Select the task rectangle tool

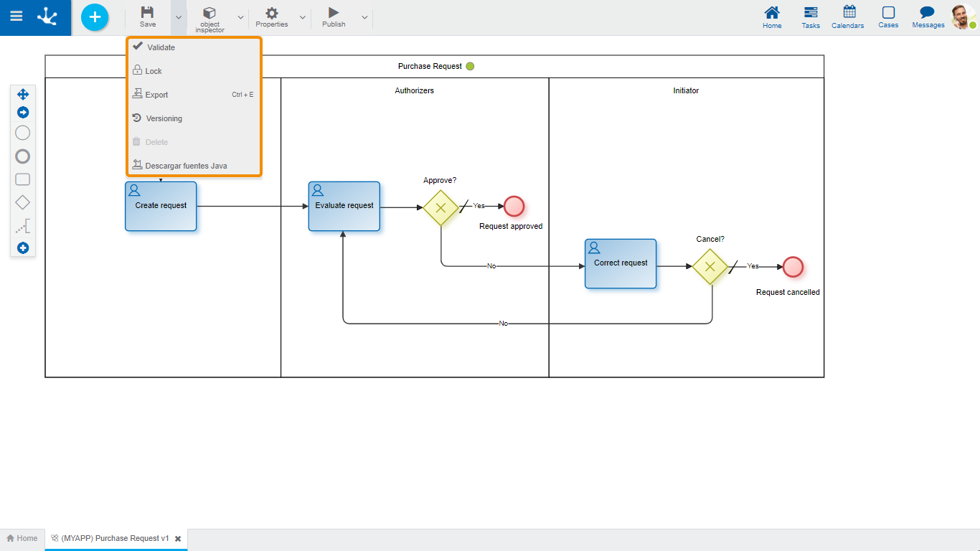(x=23, y=179)
